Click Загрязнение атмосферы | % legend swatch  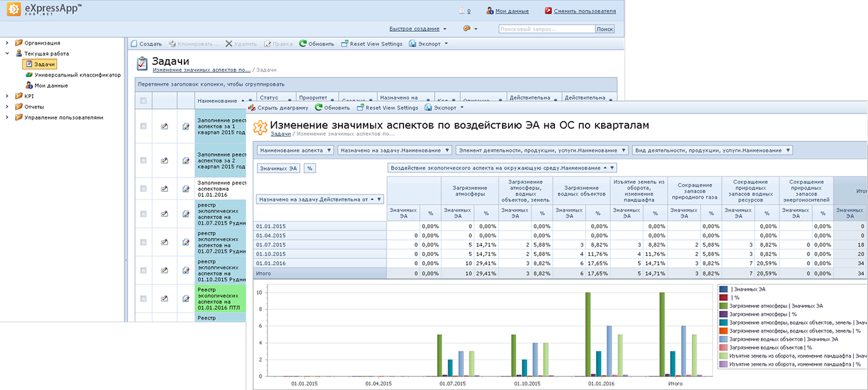click(723, 314)
